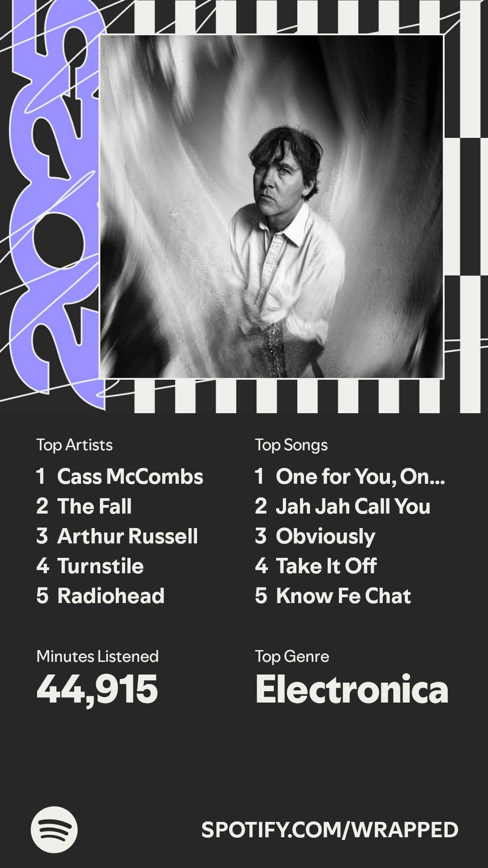Screen dimensions: 488x868
Task: Open top song One for You, On...
Action: [x=360, y=476]
